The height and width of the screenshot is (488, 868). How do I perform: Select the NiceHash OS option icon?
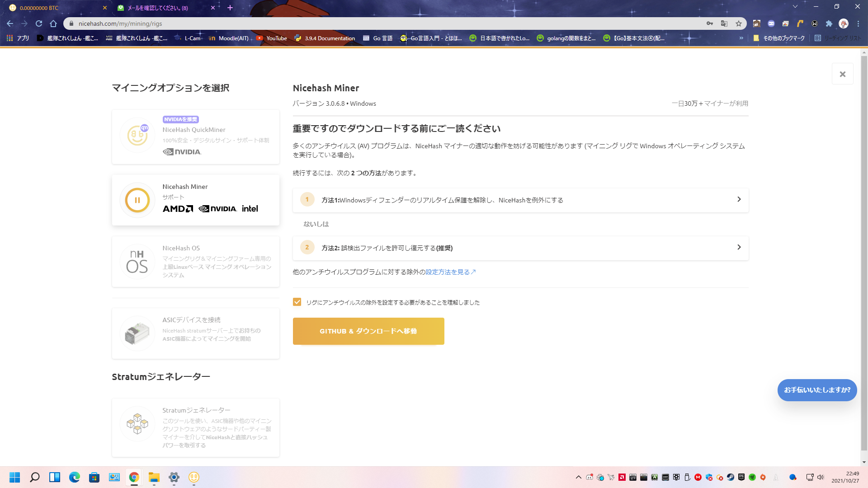137,262
